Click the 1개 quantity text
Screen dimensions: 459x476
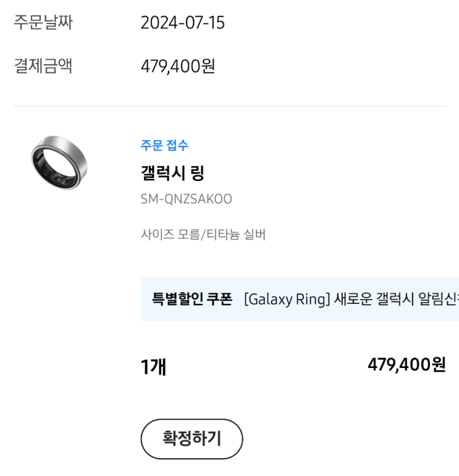click(153, 367)
